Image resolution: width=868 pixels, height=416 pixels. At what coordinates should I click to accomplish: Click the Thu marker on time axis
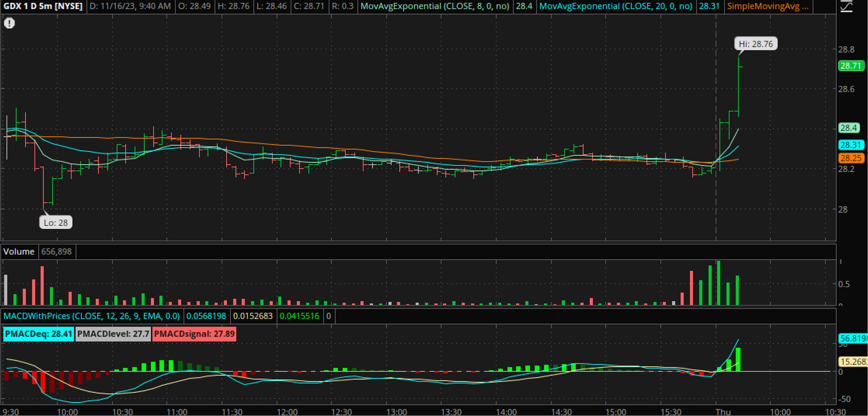(723, 412)
